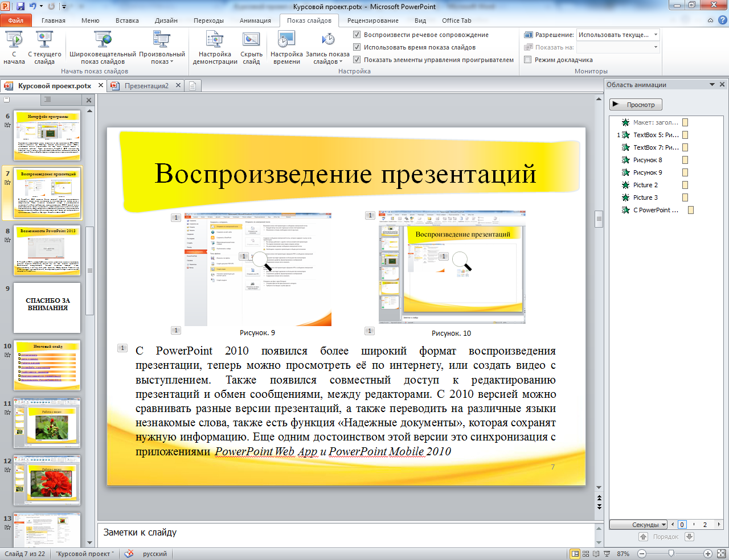Click new blank document tab icon

click(193, 86)
